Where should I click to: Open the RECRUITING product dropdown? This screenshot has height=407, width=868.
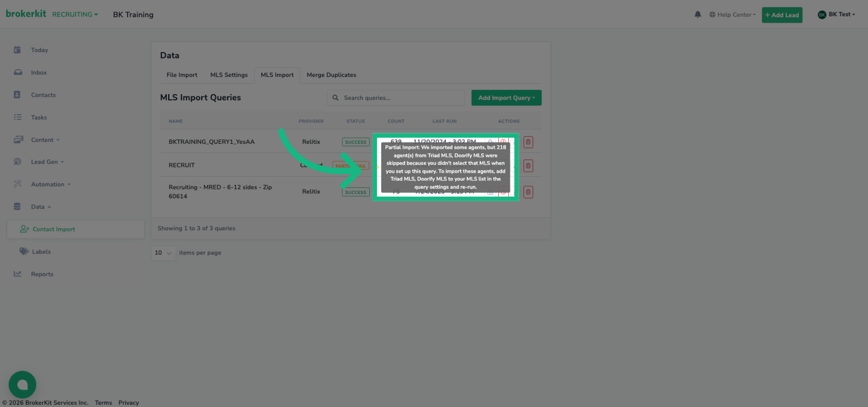[75, 14]
